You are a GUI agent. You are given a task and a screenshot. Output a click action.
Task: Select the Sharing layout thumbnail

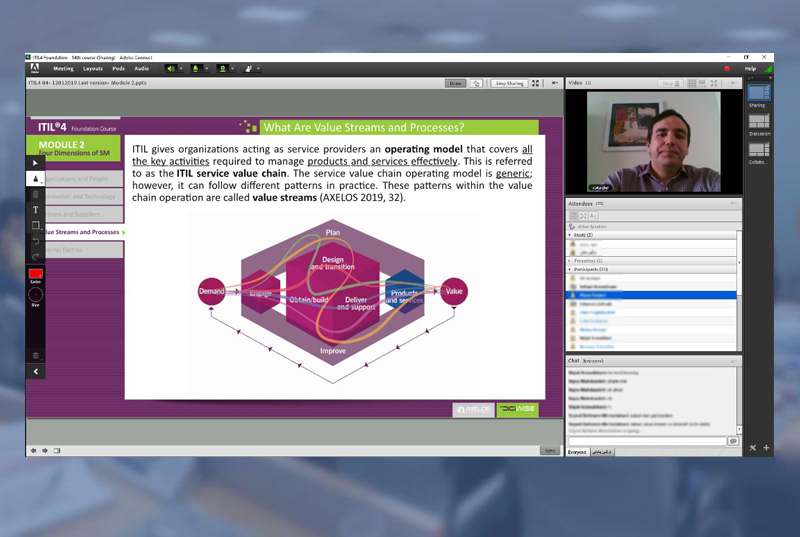(x=759, y=92)
